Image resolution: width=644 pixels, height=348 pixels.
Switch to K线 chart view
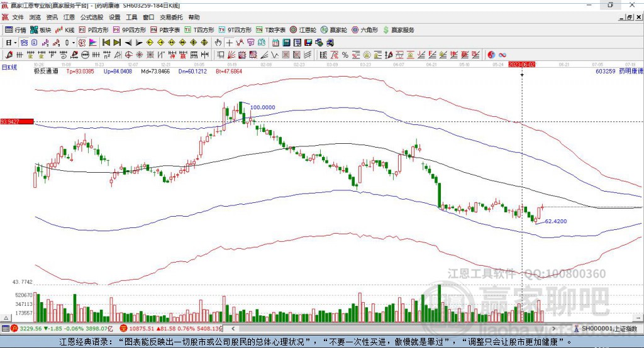click(65, 30)
